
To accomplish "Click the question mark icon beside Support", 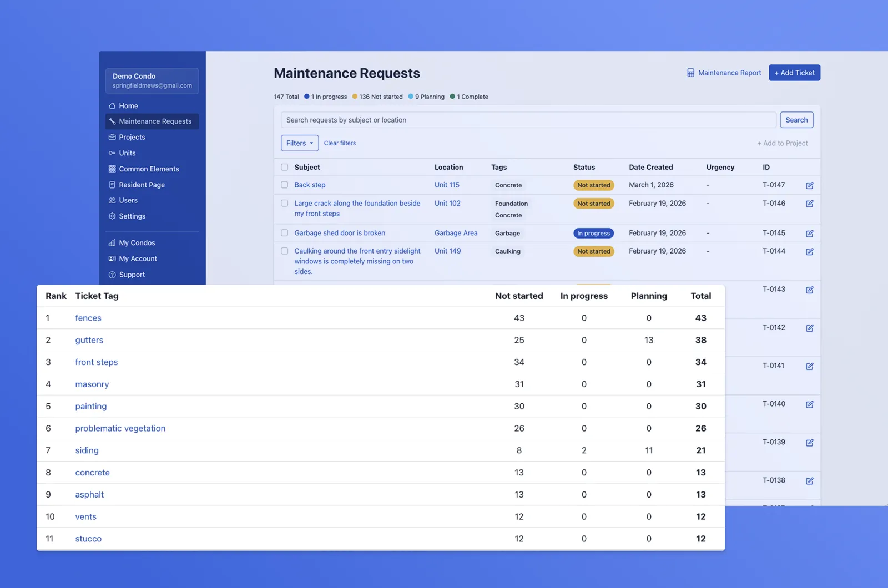I will pos(112,275).
